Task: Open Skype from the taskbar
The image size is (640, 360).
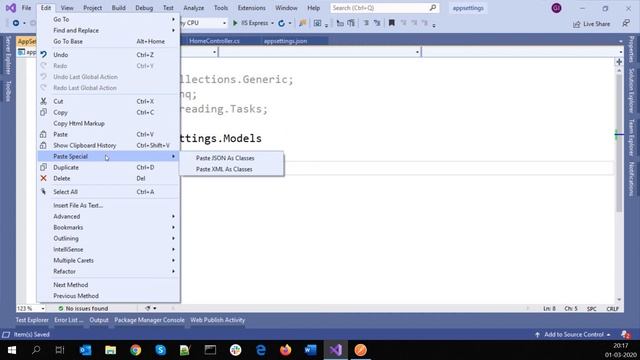Action: point(161,350)
